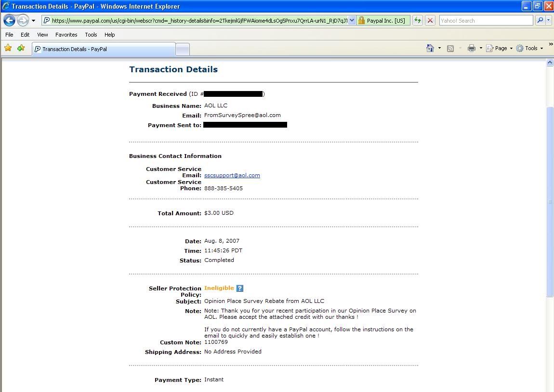554x392 pixels.
Task: Expand the address bar URL history dropdown
Action: click(352, 21)
